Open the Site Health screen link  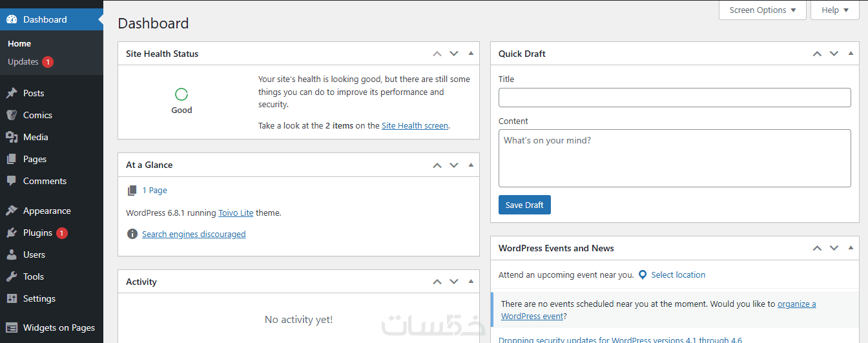pyautogui.click(x=415, y=126)
